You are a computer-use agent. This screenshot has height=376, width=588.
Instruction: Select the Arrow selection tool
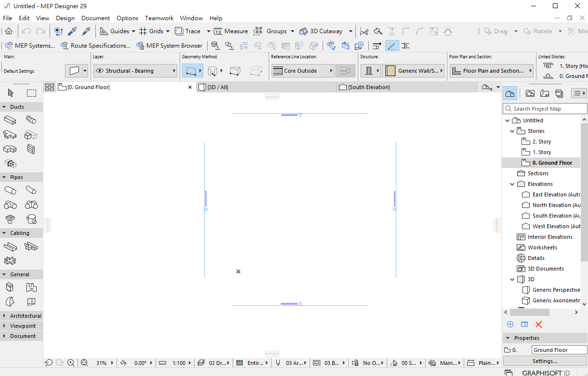pyautogui.click(x=11, y=93)
